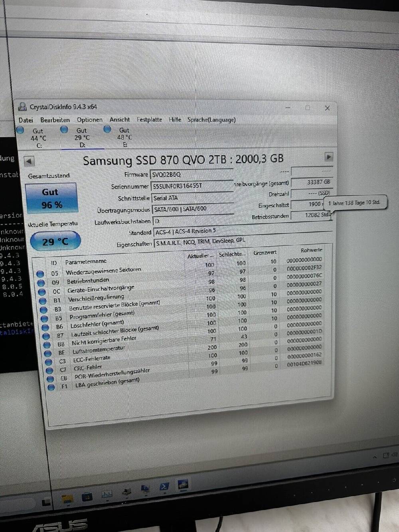This screenshot has width=399, height=532.
Task: Click the Seriennummer field
Action: pos(192,186)
